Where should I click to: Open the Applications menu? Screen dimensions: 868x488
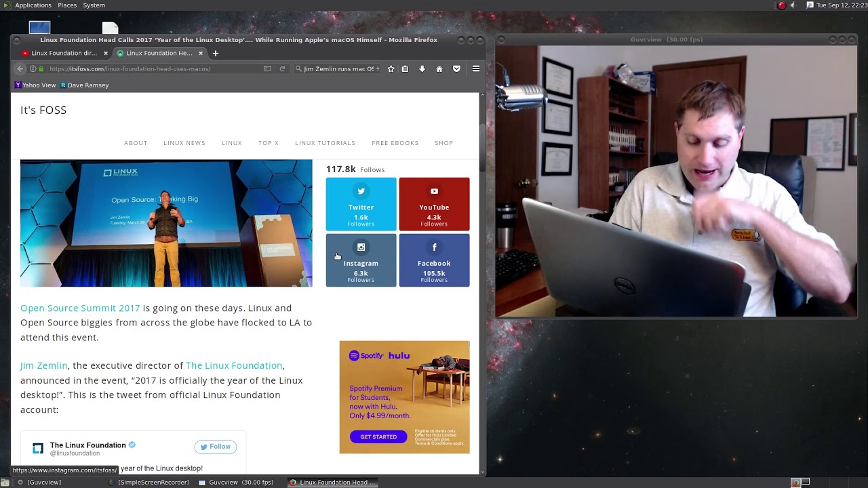(33, 5)
